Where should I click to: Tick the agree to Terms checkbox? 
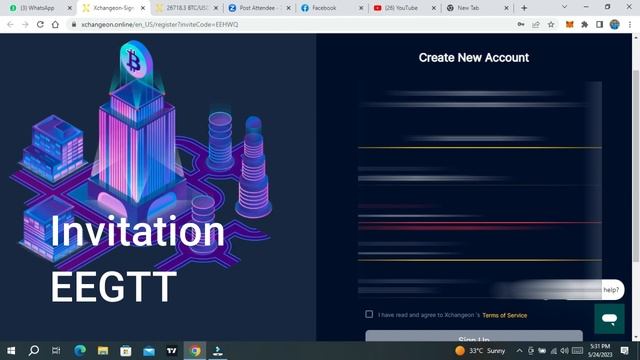pyautogui.click(x=369, y=314)
